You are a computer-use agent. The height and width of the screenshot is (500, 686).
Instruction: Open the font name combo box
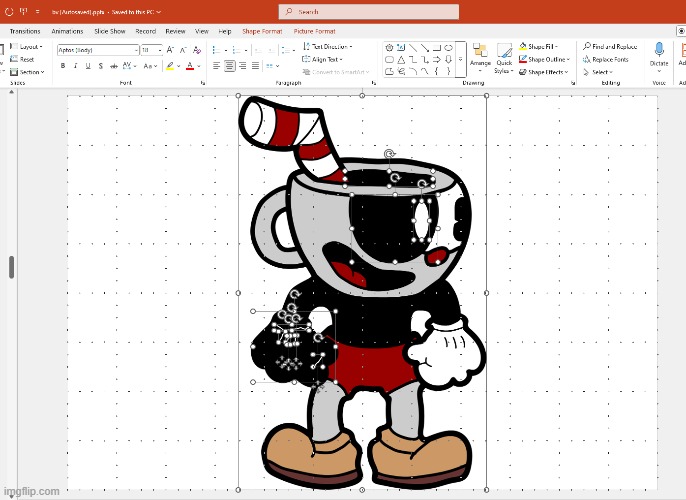(x=98, y=50)
